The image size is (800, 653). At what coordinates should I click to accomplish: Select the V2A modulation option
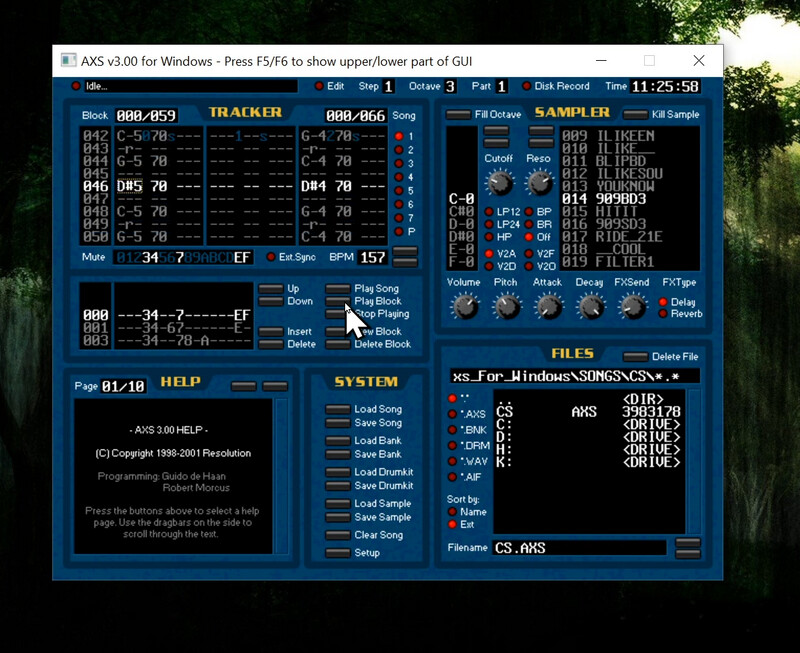pos(489,254)
